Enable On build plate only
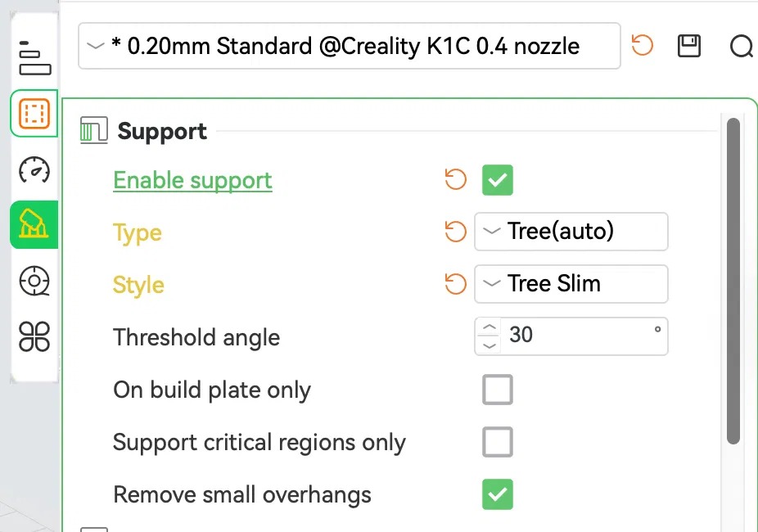This screenshot has width=758, height=532. coord(498,390)
